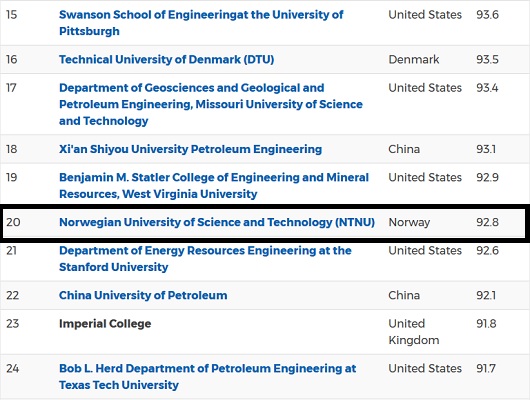Open Bob L. Herd Texas Tech link
This screenshot has height=400, width=530.
point(208,376)
